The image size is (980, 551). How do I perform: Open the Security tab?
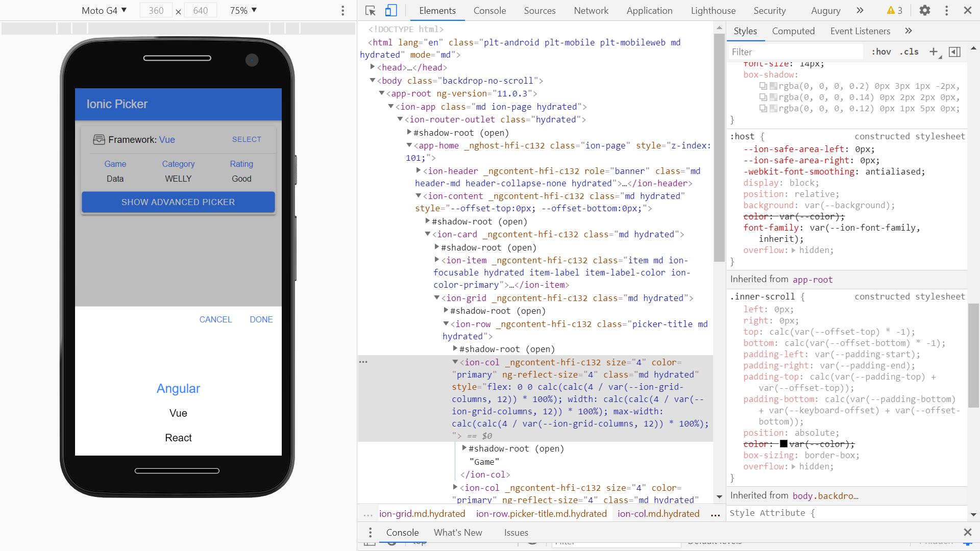tap(770, 10)
